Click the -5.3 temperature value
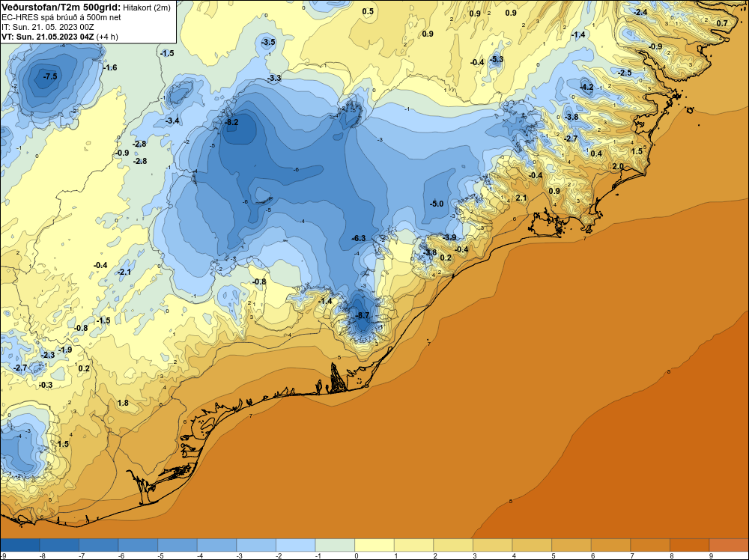 [497, 59]
